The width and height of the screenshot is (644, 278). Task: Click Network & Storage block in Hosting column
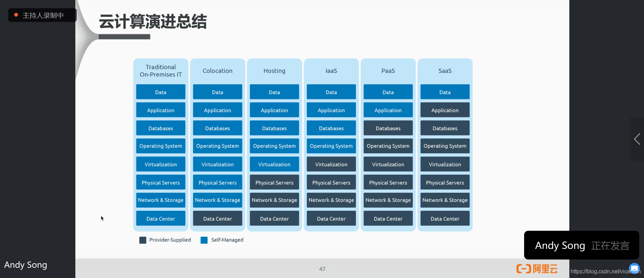274,200
